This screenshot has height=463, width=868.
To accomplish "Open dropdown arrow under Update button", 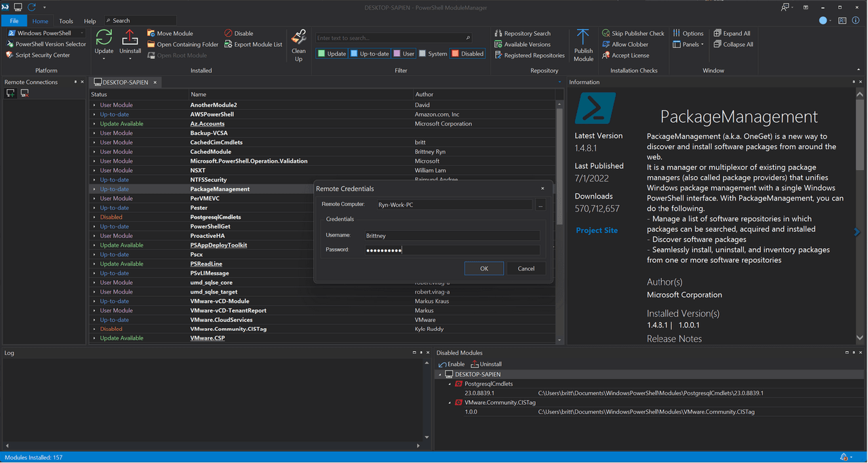I will point(104,58).
